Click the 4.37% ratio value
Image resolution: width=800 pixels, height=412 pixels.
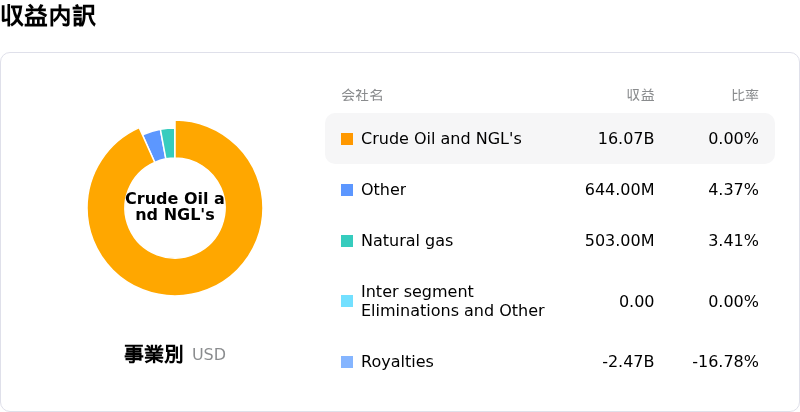click(x=734, y=190)
